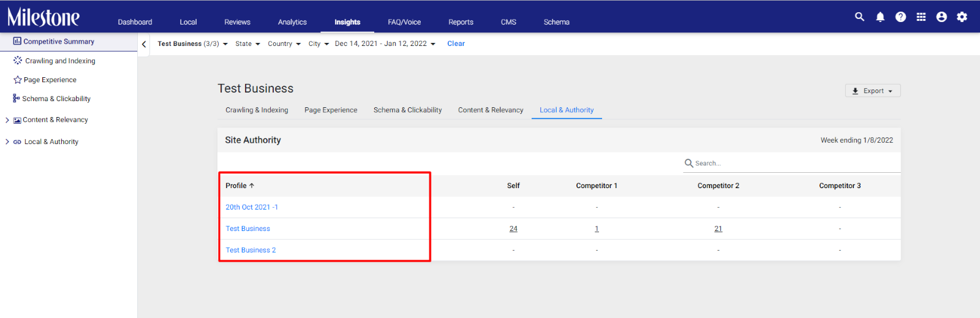Click the Self value 24
Screen dimensions: 980x318
pyautogui.click(x=513, y=229)
